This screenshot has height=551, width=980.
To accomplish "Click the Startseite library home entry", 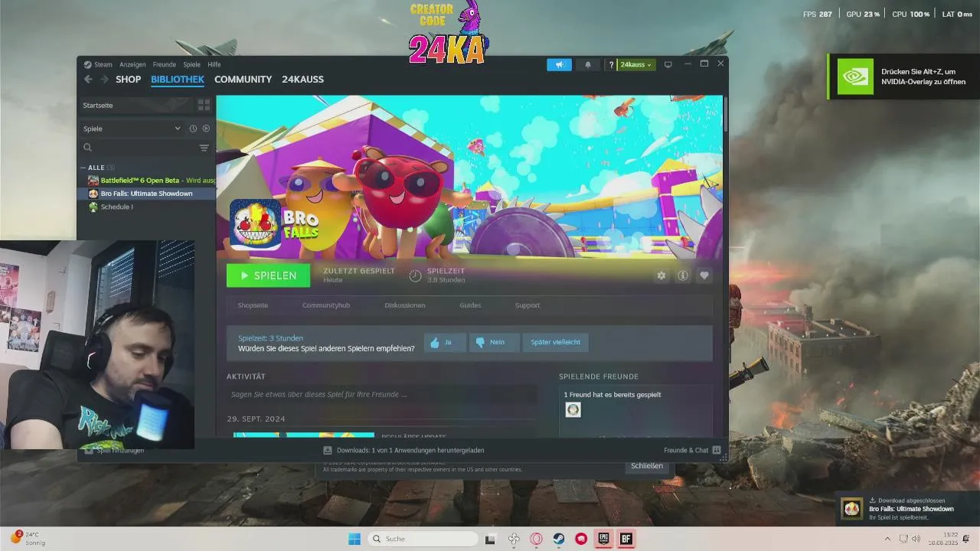I will [136, 105].
